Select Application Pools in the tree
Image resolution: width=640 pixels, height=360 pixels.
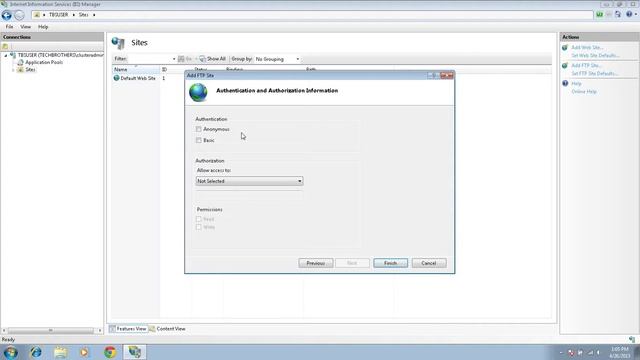[x=44, y=62]
